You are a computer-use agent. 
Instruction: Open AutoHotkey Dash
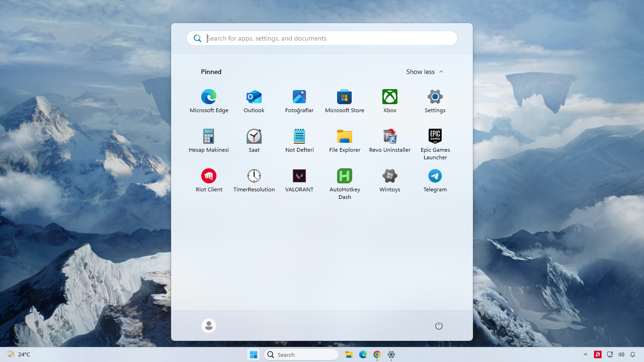point(345,184)
